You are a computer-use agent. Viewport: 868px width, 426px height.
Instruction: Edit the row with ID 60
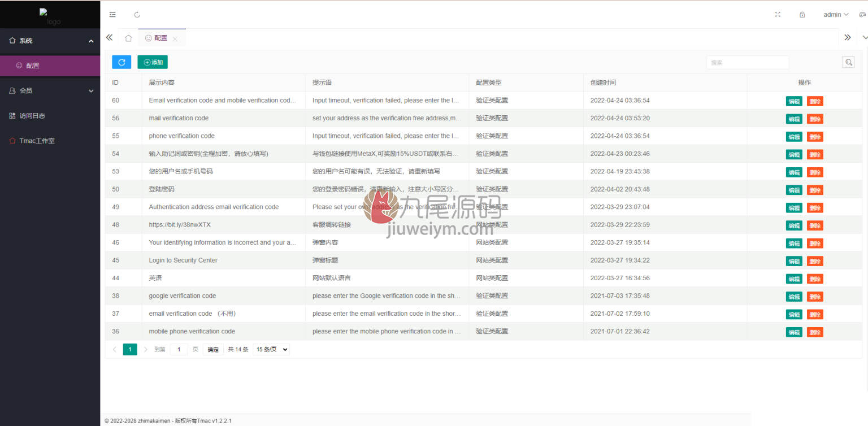[794, 101]
